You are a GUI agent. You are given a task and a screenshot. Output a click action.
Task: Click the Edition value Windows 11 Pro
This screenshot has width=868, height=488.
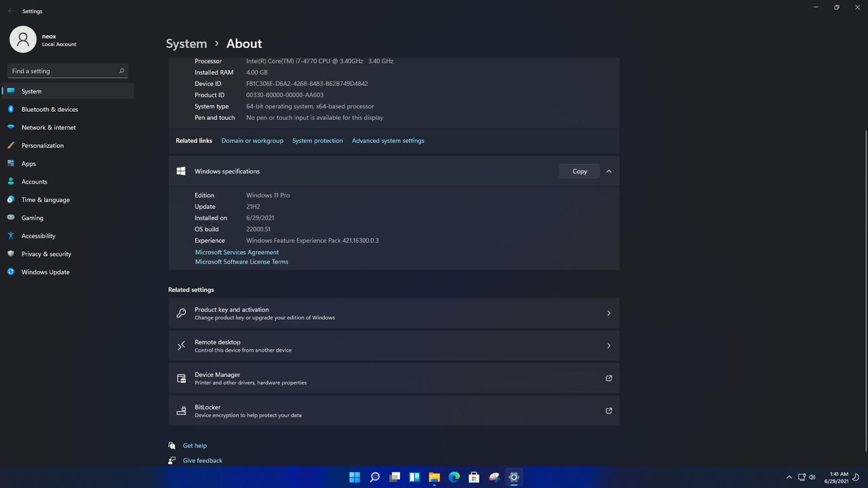(x=268, y=195)
